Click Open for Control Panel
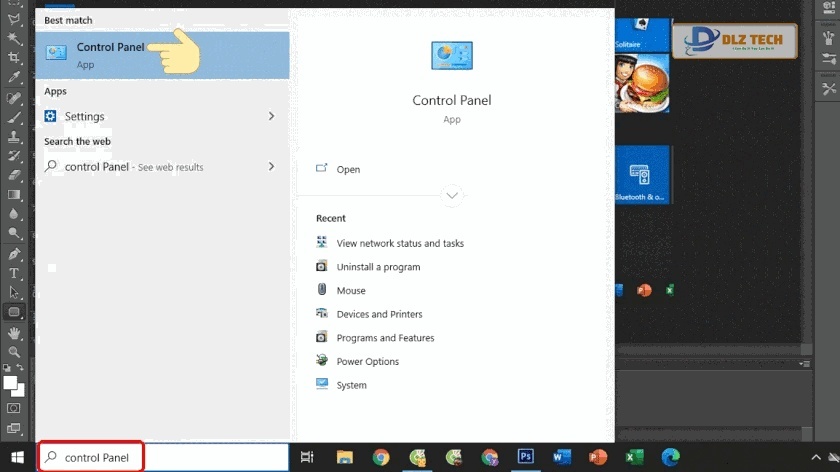This screenshot has width=840, height=472. tap(348, 169)
